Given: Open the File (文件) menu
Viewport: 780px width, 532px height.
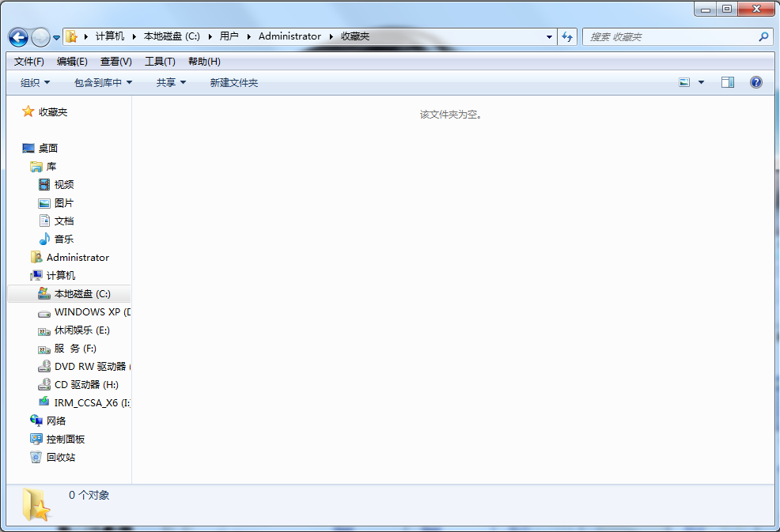Looking at the screenshot, I should 29,62.
